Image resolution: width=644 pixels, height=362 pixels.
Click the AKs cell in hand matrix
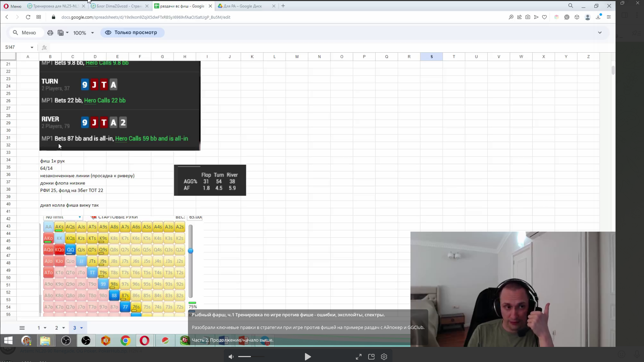point(59,227)
